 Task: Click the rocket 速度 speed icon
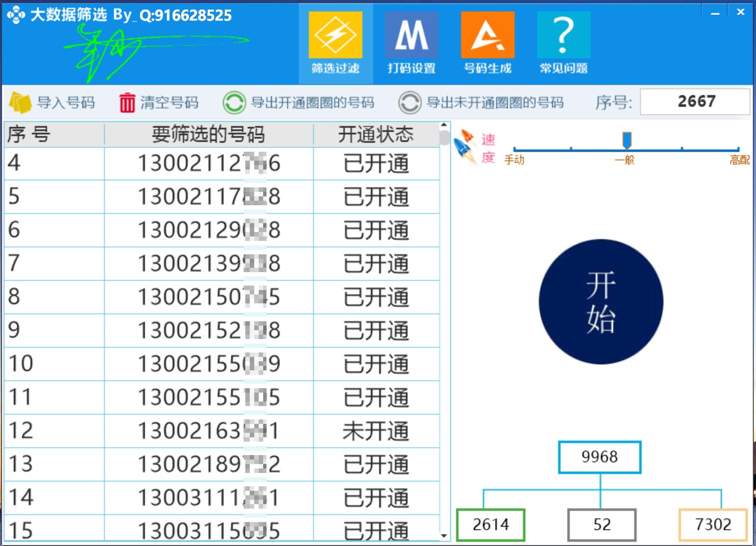464,144
